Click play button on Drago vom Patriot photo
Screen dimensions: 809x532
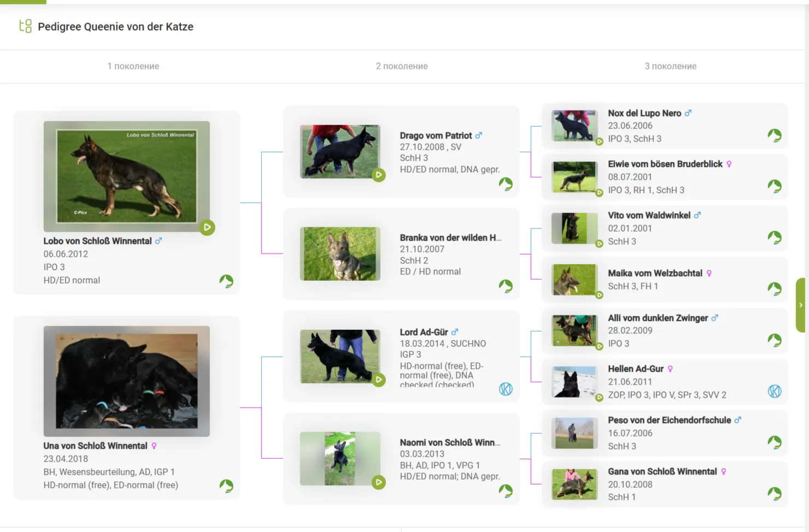379,175
